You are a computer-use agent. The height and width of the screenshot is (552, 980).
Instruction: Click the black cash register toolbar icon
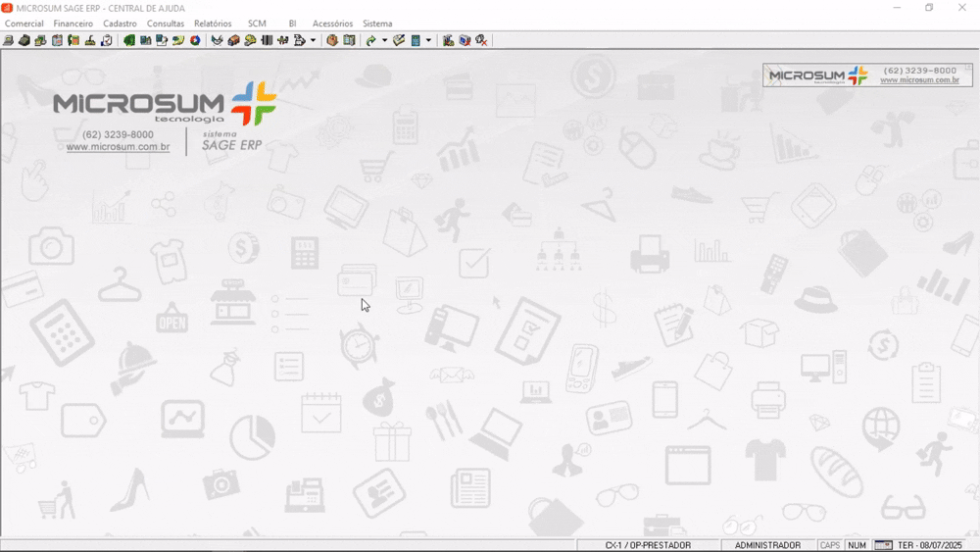click(x=24, y=40)
